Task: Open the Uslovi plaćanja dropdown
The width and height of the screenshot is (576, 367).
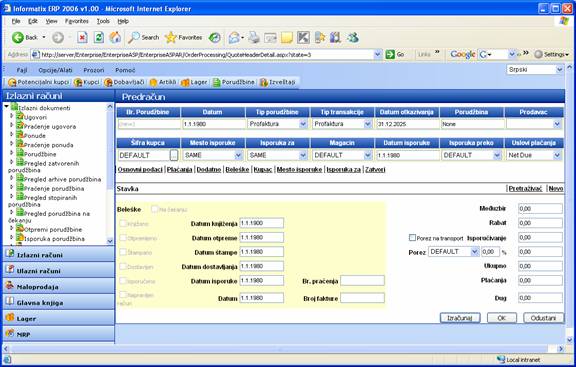Action: pyautogui.click(x=557, y=155)
